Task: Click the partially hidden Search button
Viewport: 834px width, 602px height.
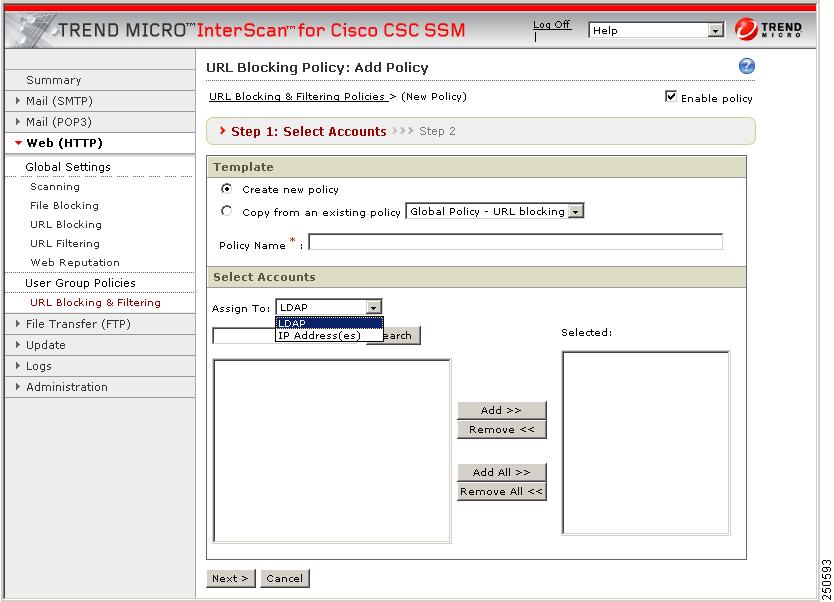Action: 402,336
